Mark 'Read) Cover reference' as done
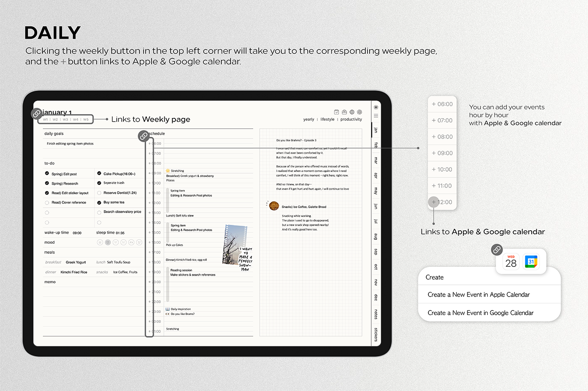 point(47,203)
